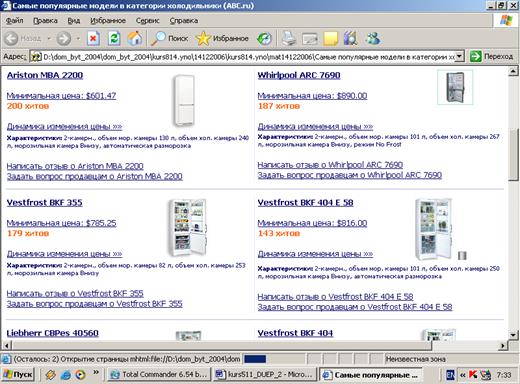The image size is (520, 384).
Task: Click the Print printer icon
Action: tap(289, 39)
